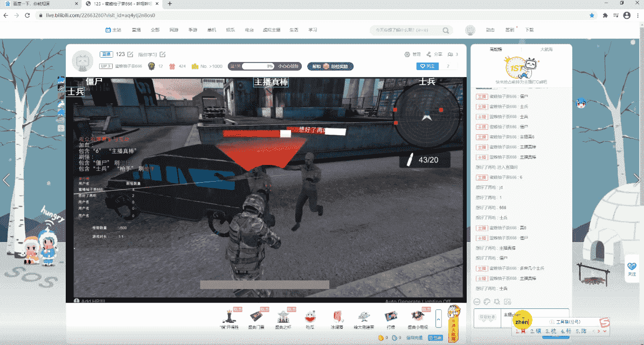Select the '棋'开得胜 gift icon
This screenshot has height=345, width=644.
click(x=228, y=315)
